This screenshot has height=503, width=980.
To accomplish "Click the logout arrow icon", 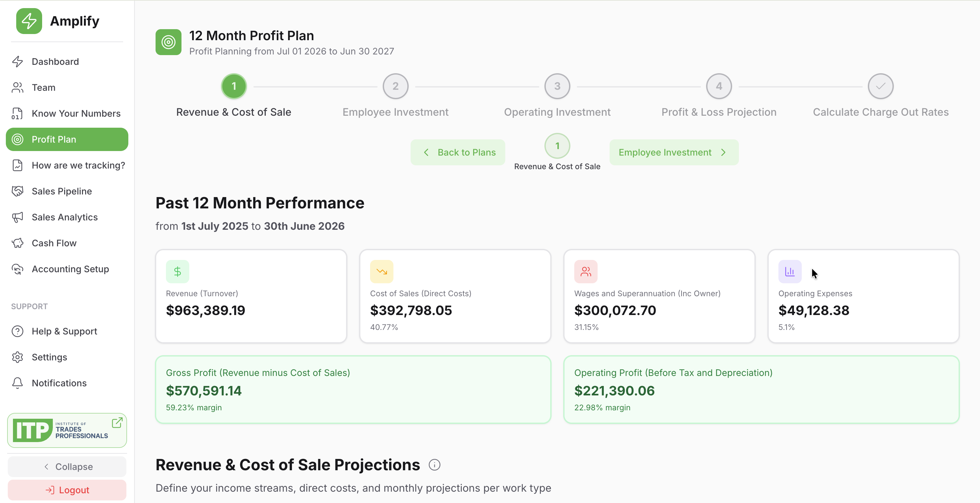I will point(50,490).
